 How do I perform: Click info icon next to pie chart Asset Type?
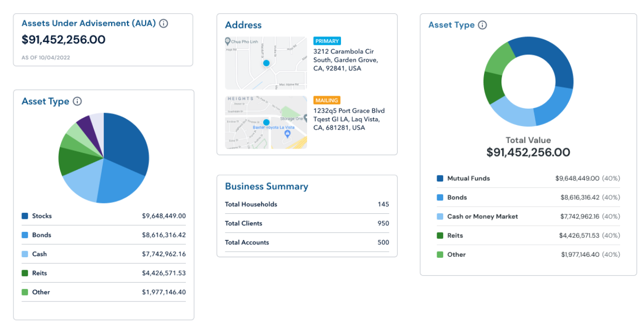pyautogui.click(x=77, y=101)
